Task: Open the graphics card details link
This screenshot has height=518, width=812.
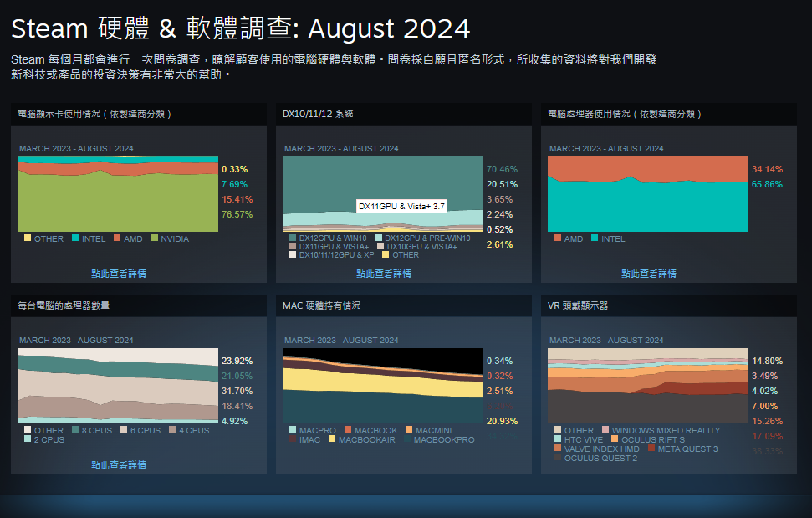Action: pos(119,274)
